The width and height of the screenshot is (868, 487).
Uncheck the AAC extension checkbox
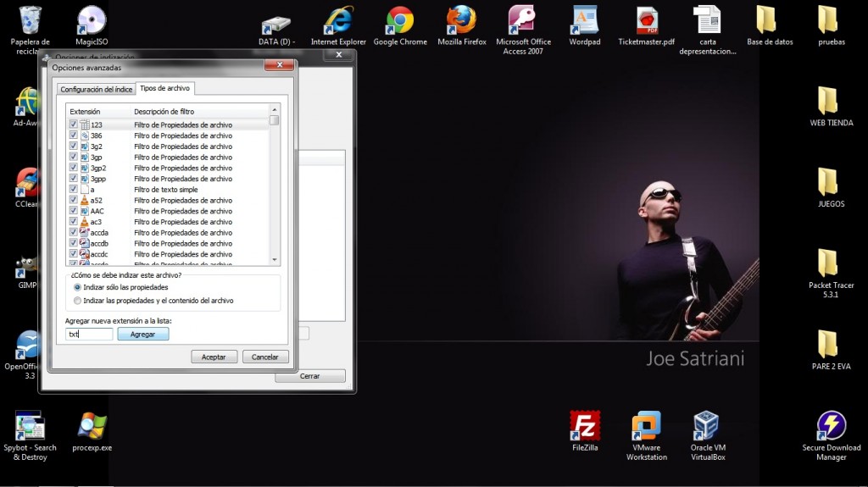point(74,211)
